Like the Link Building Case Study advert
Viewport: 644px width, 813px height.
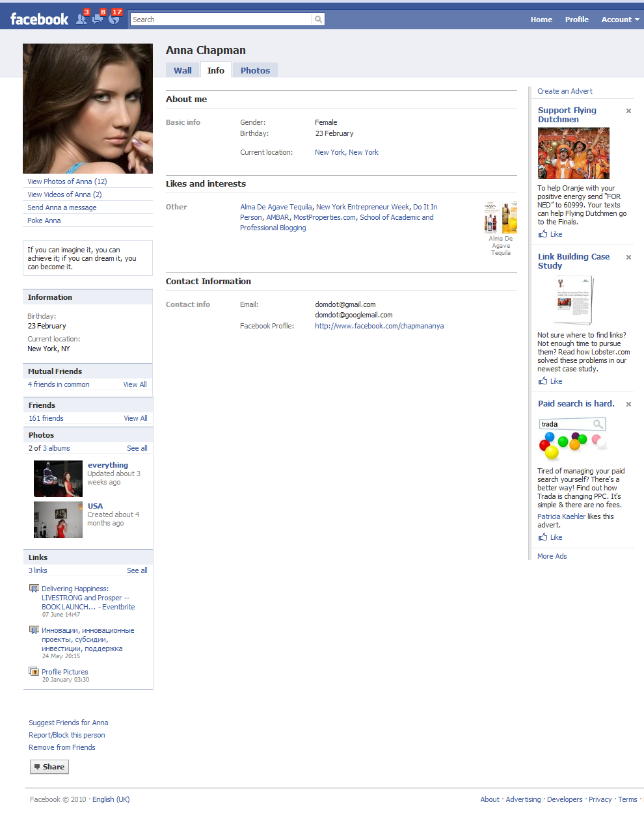(x=550, y=381)
